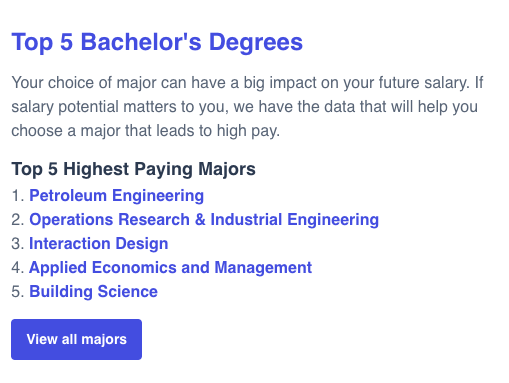Click the text 'choose a major that leads to high pay'
The image size is (509, 383).
click(x=145, y=131)
